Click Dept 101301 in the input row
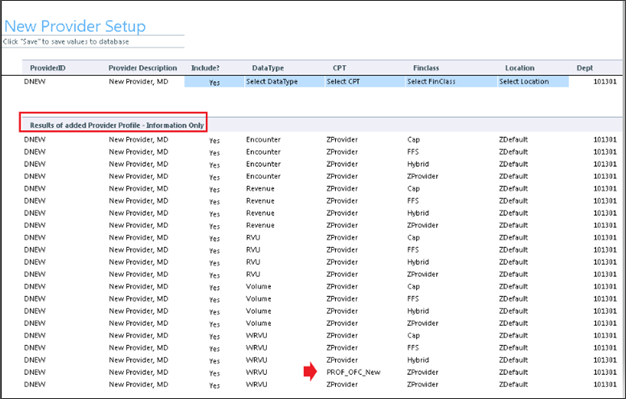The image size is (626, 399). 605,81
